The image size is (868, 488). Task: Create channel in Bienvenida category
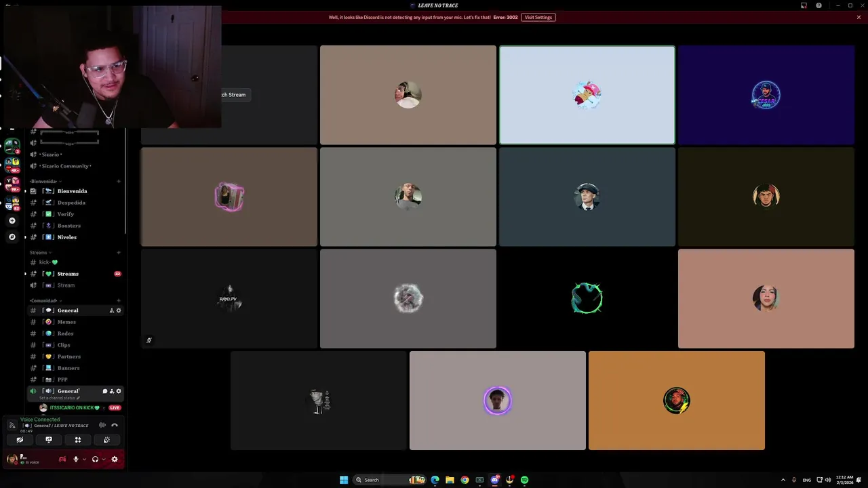pos(119,182)
